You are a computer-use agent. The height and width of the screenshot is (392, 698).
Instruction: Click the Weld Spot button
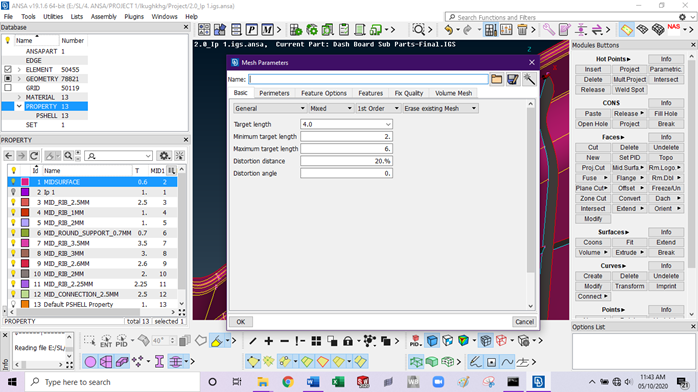tap(629, 89)
